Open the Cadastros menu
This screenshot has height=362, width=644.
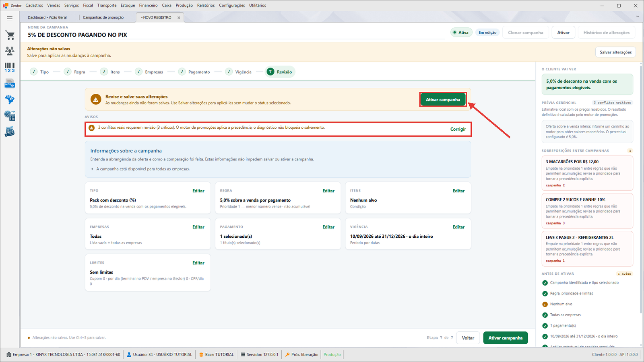34,5
